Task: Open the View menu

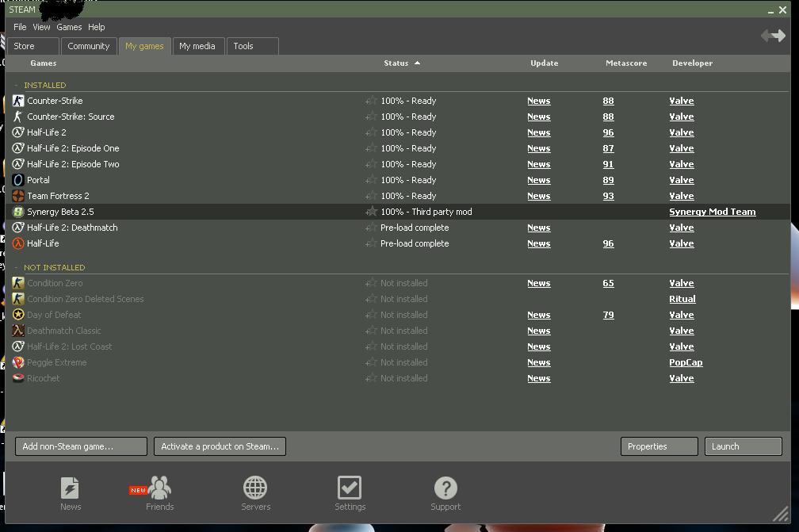Action: coord(41,27)
